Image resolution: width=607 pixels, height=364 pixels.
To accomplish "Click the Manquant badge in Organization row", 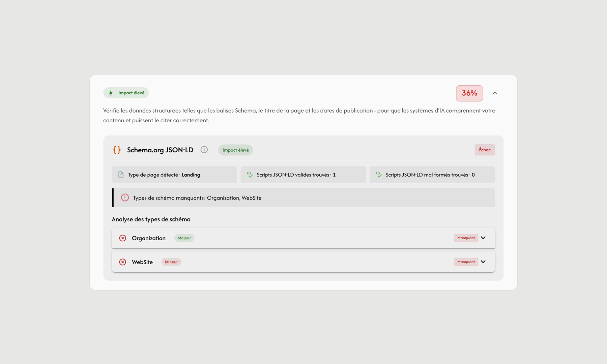I will click(466, 238).
